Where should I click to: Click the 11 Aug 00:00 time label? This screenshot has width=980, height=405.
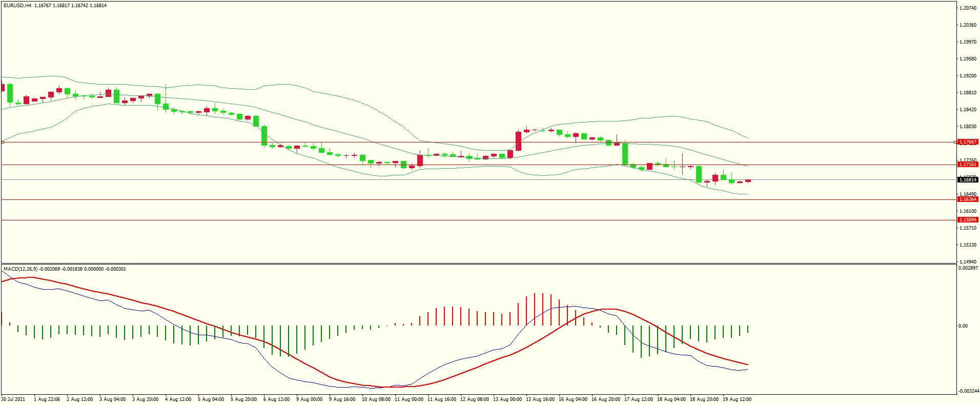[409, 399]
